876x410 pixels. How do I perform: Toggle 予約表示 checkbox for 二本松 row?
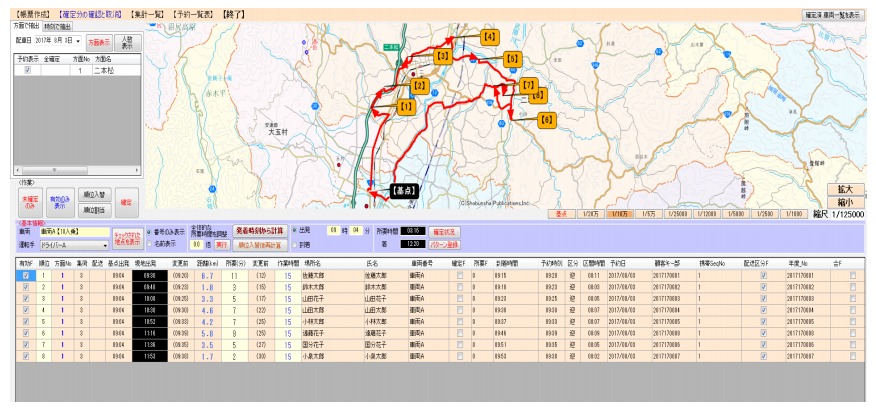(x=27, y=70)
